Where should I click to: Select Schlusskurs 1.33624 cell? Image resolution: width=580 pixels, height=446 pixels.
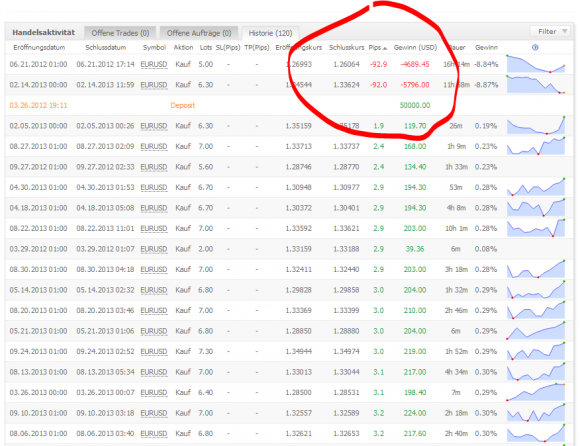(346, 85)
